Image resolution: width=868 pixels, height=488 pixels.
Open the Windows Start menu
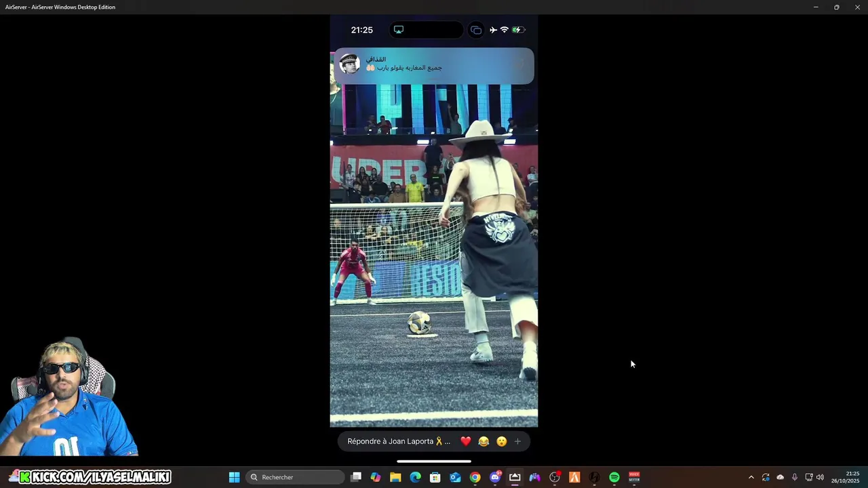coord(234,477)
